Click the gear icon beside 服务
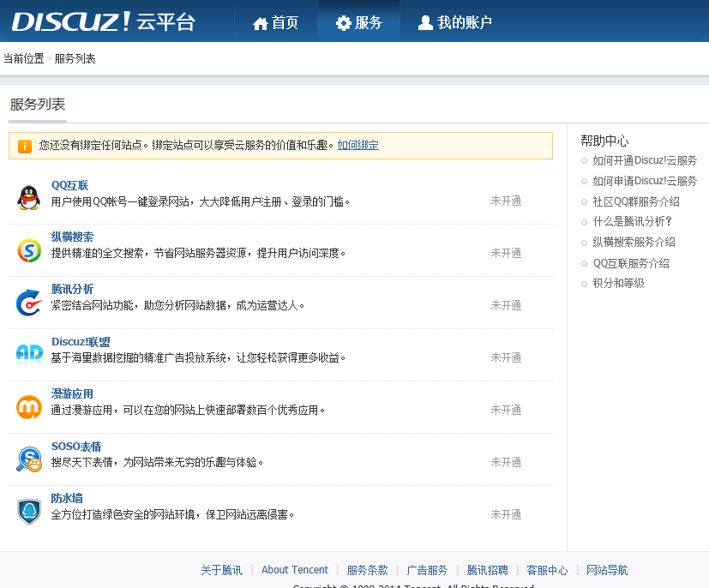709x588 pixels. click(x=344, y=23)
